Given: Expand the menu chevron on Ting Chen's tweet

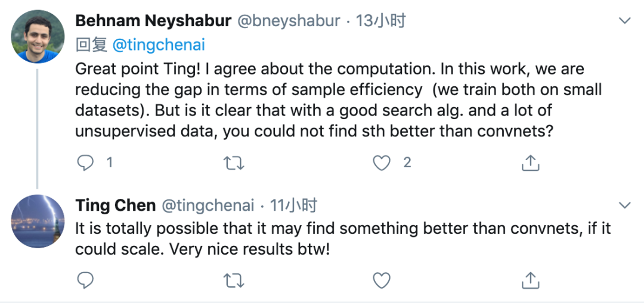Looking at the screenshot, I should (624, 206).
